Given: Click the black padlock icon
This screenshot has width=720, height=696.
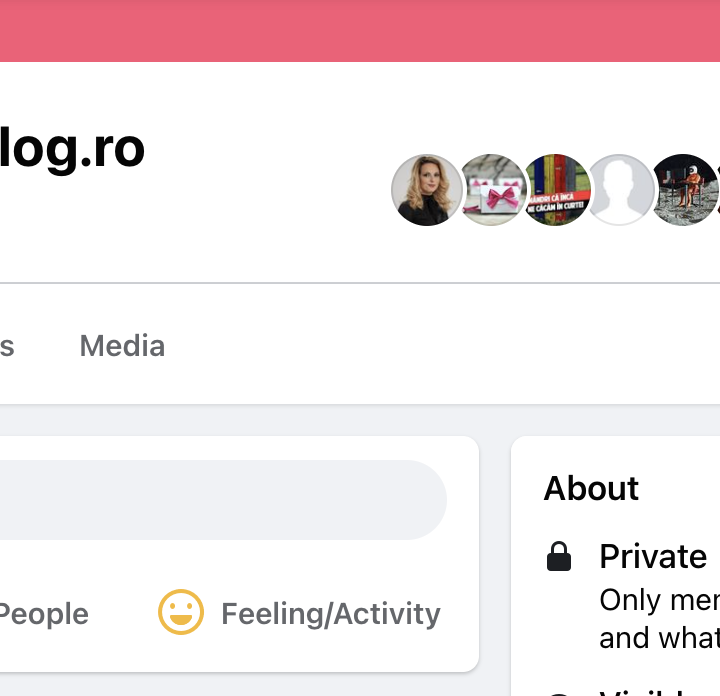Looking at the screenshot, I should point(559,557).
